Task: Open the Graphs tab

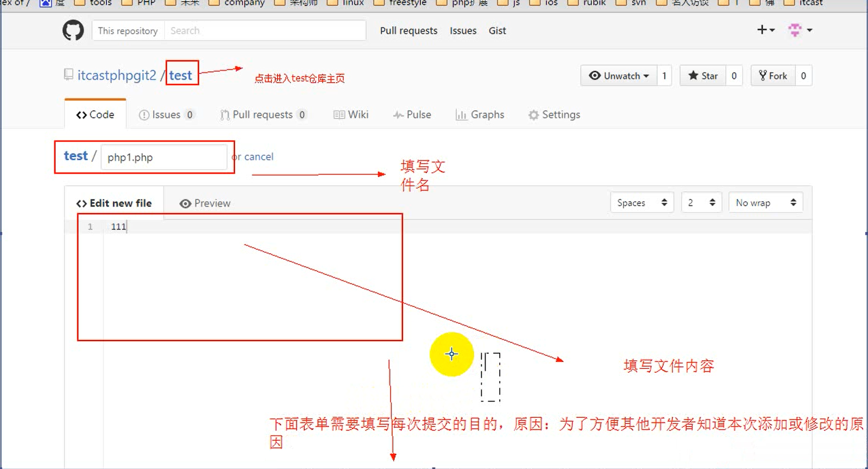Action: click(x=480, y=115)
